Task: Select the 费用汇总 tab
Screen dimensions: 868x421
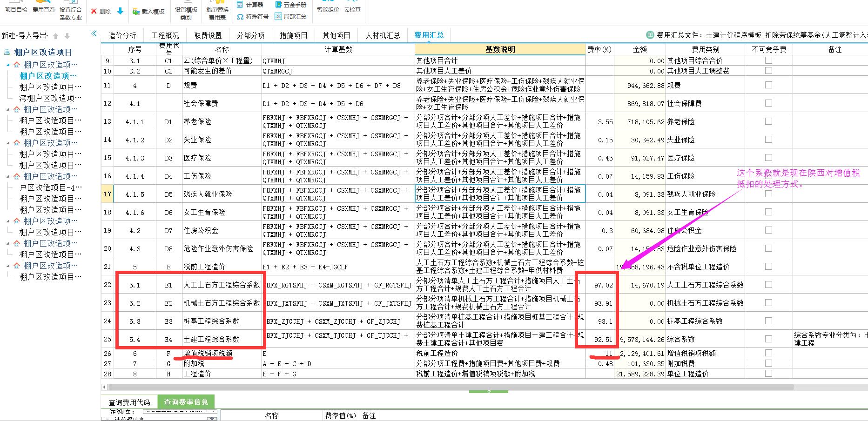Action: click(429, 35)
